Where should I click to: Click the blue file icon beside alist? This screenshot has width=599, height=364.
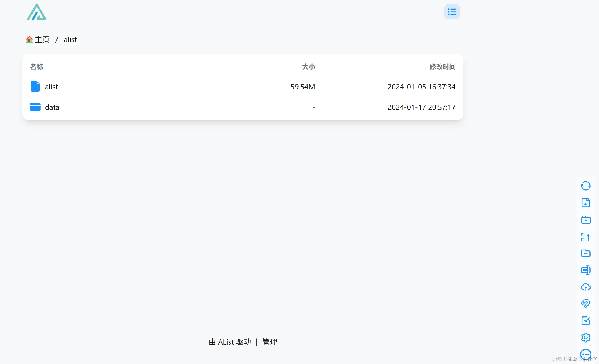(x=35, y=87)
